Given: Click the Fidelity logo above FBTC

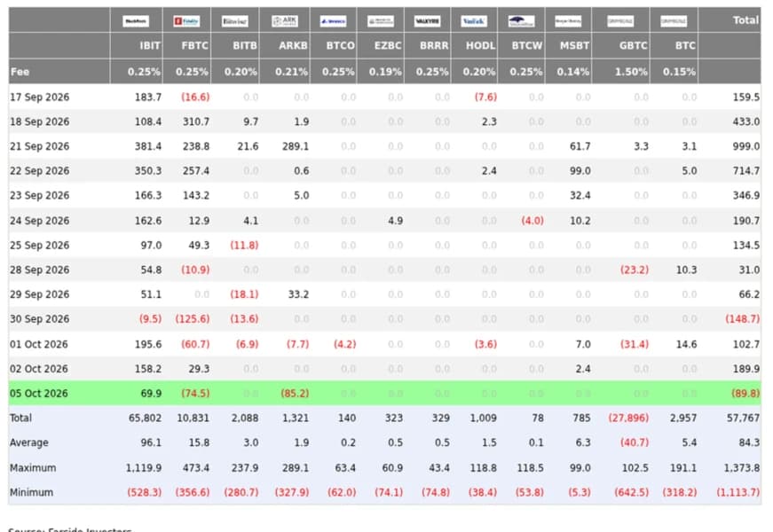Looking at the screenshot, I should 186,21.
